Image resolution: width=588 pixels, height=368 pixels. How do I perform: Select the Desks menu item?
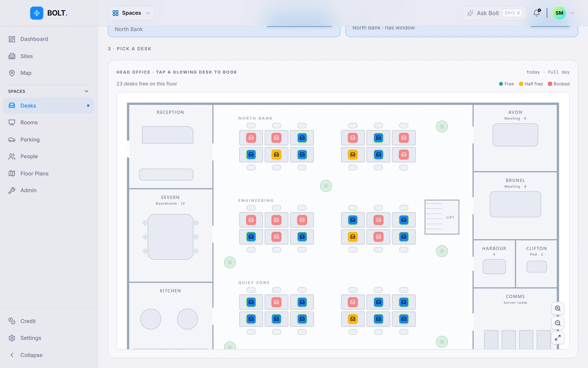pyautogui.click(x=49, y=106)
